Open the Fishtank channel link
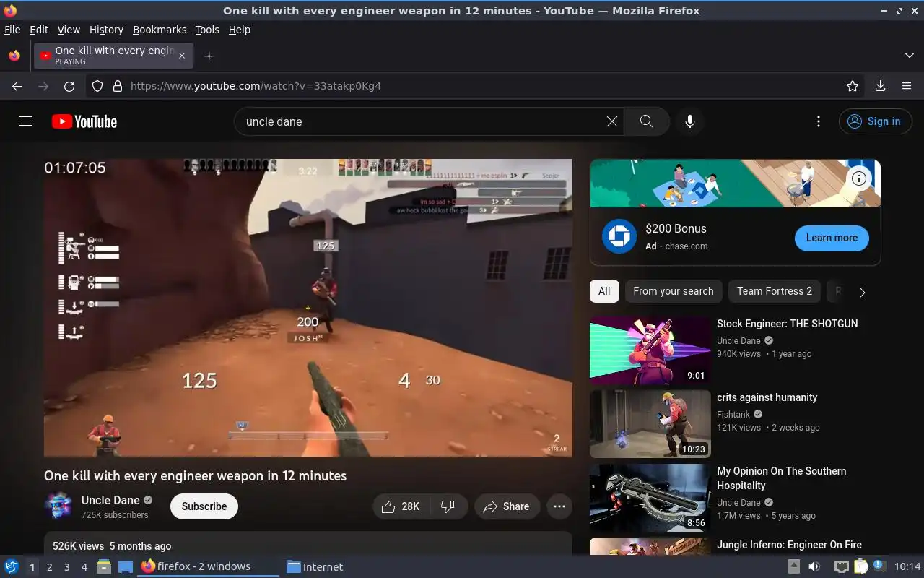Screen dimensions: 924x578 tap(733, 415)
